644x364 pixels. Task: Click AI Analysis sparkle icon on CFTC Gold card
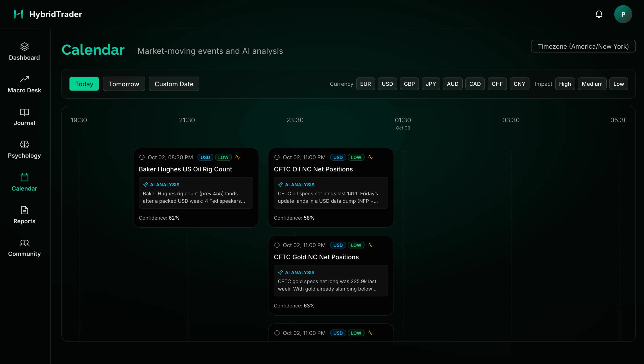pos(281,273)
